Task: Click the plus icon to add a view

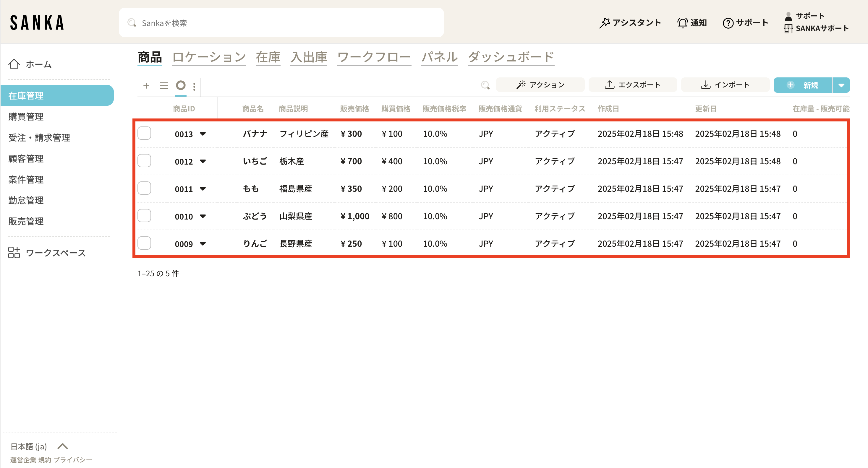Action: pyautogui.click(x=146, y=85)
